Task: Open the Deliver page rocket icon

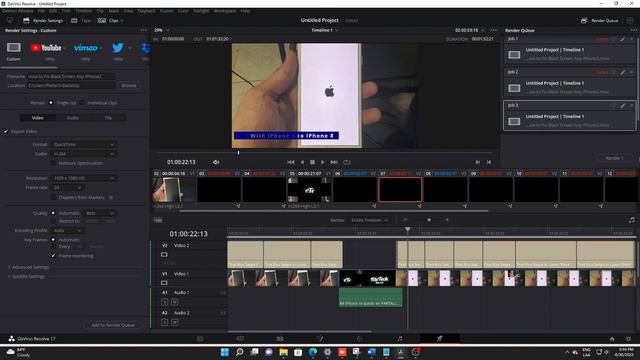Action: 440,339
